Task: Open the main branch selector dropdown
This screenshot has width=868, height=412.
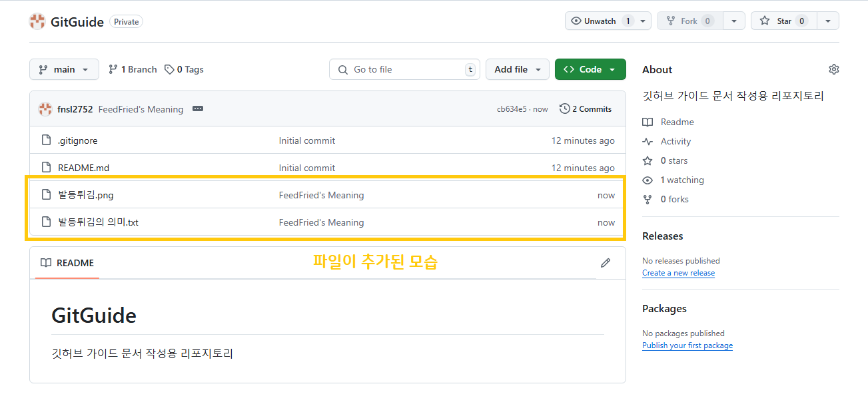Action: [64, 69]
